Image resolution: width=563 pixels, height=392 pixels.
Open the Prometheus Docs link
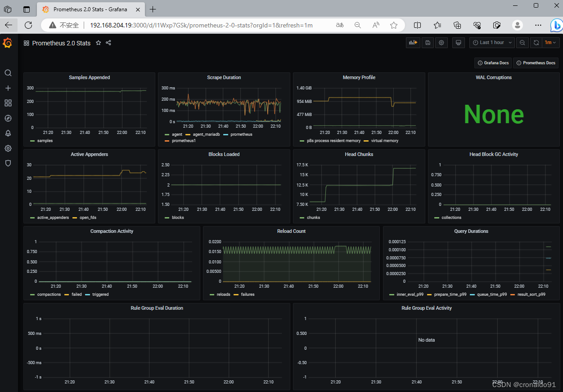coord(536,63)
